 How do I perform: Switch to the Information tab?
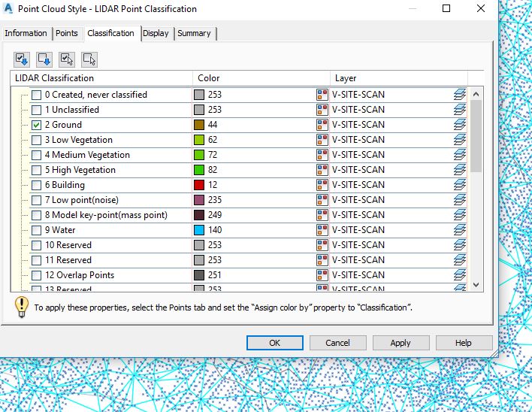coord(26,33)
